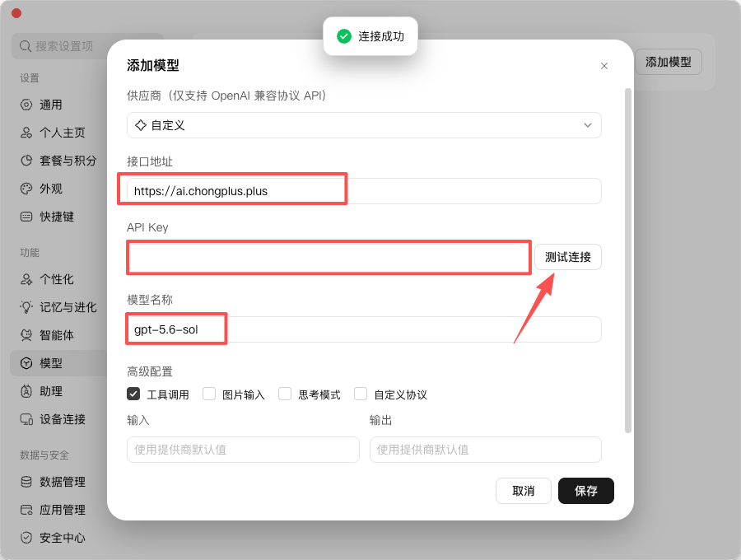Click the 套餐与积分 pie chart icon
The image size is (741, 560).
coord(26,161)
